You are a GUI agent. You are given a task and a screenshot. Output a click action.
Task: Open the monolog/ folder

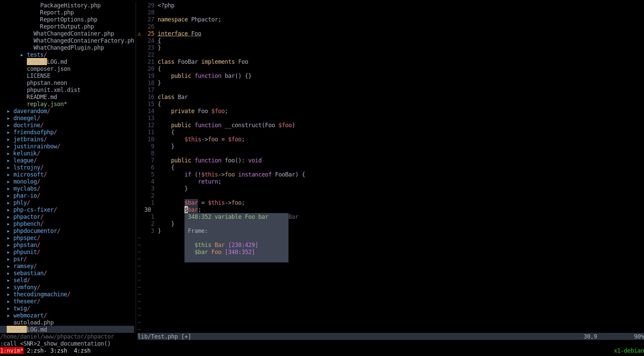click(x=27, y=182)
